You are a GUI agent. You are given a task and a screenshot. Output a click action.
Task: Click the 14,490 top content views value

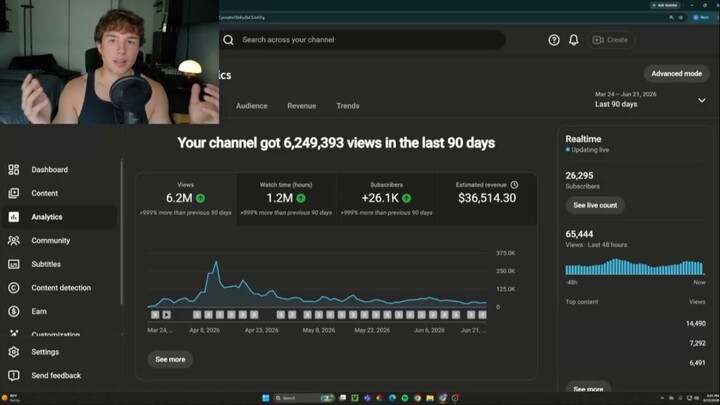click(696, 324)
